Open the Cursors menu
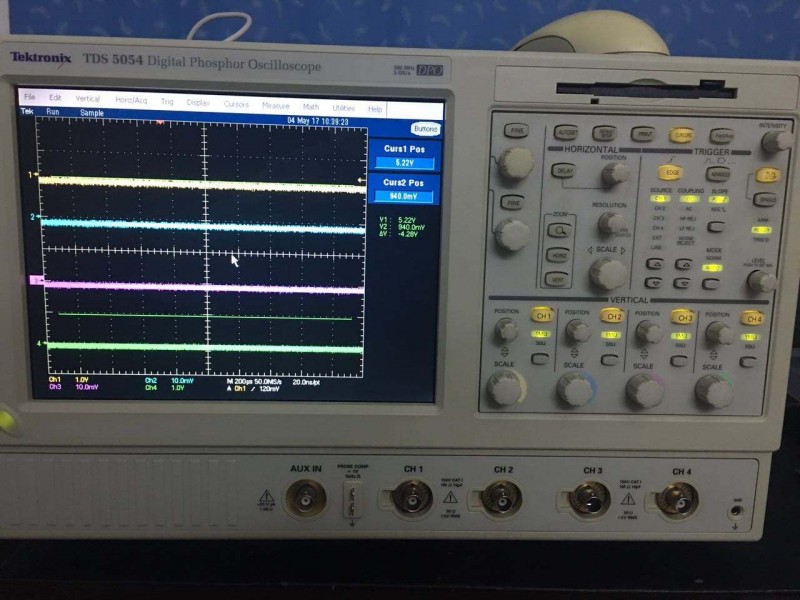 click(236, 104)
